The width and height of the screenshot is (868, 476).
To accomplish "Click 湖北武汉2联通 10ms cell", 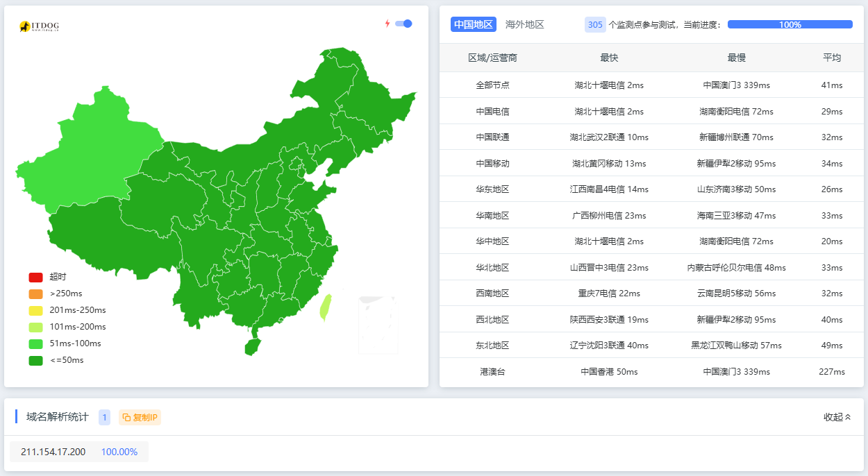I will [x=609, y=137].
